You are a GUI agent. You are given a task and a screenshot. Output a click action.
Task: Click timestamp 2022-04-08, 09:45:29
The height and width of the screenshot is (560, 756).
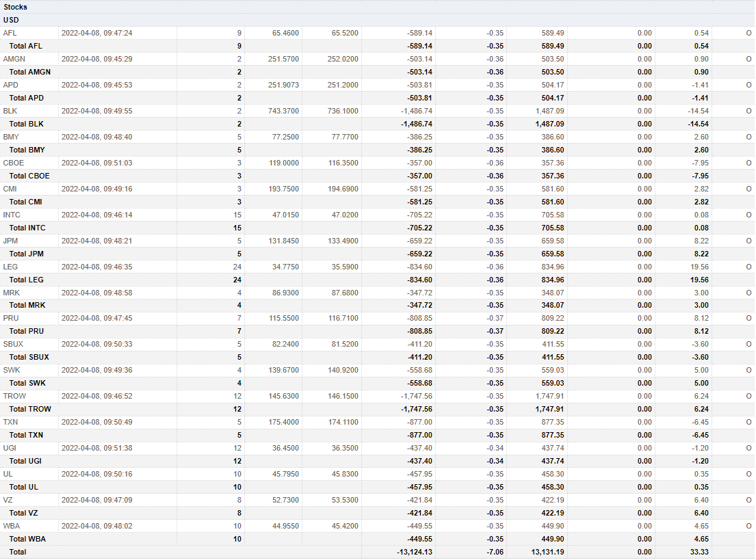(x=97, y=59)
